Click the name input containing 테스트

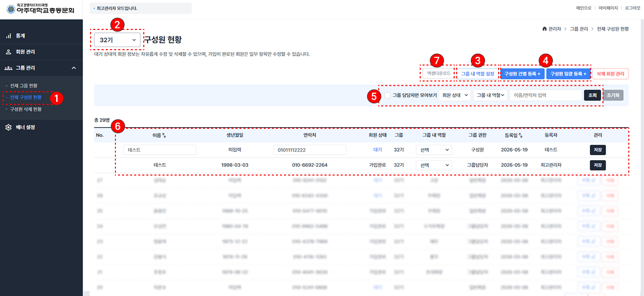pyautogui.click(x=159, y=150)
